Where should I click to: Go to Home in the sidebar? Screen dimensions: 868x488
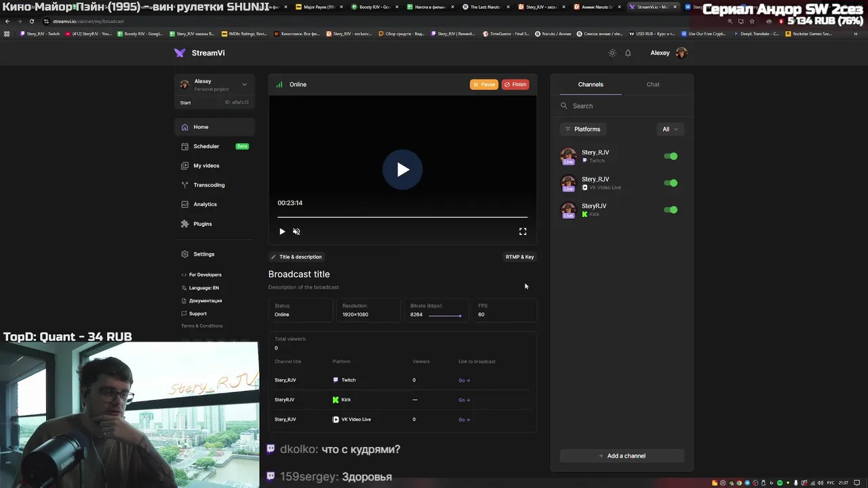(215, 127)
